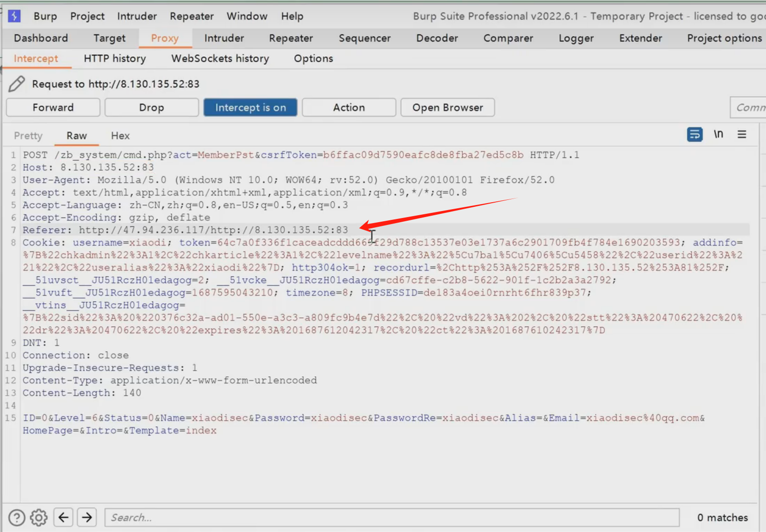Switch editor to Pretty view
Screen dimensions: 766x532
point(28,135)
